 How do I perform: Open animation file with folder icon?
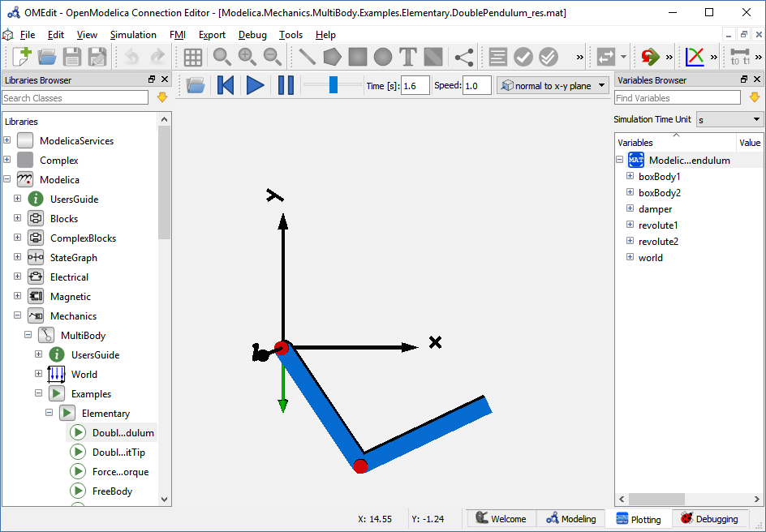(195, 85)
